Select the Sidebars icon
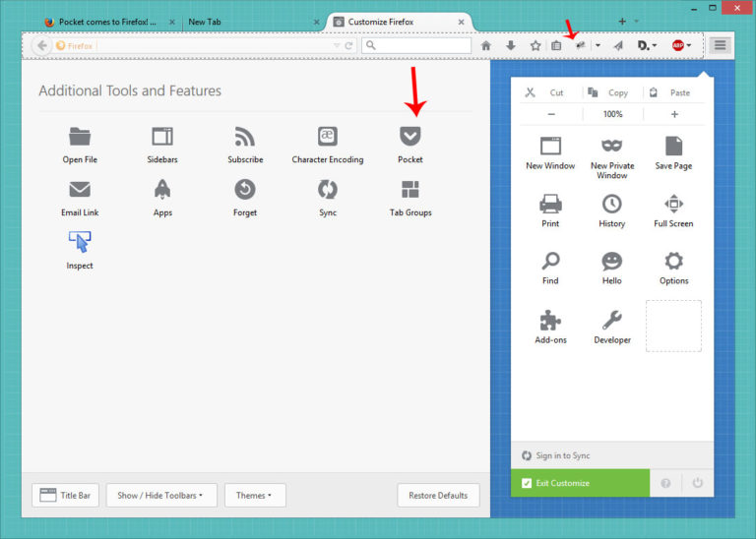This screenshot has height=539, width=756. click(x=162, y=137)
